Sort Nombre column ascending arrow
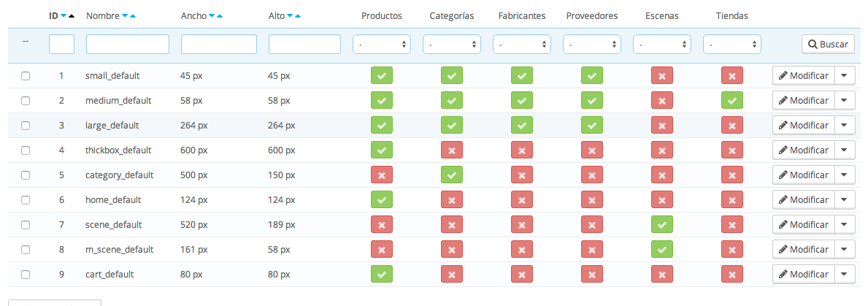 pos(132,15)
